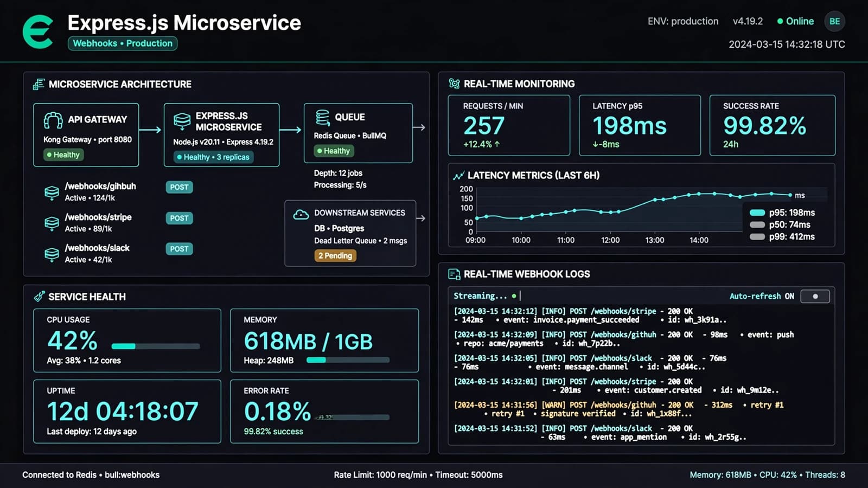Image resolution: width=868 pixels, height=488 pixels.
Task: Click the CPU usage progress bar
Action: click(x=156, y=346)
